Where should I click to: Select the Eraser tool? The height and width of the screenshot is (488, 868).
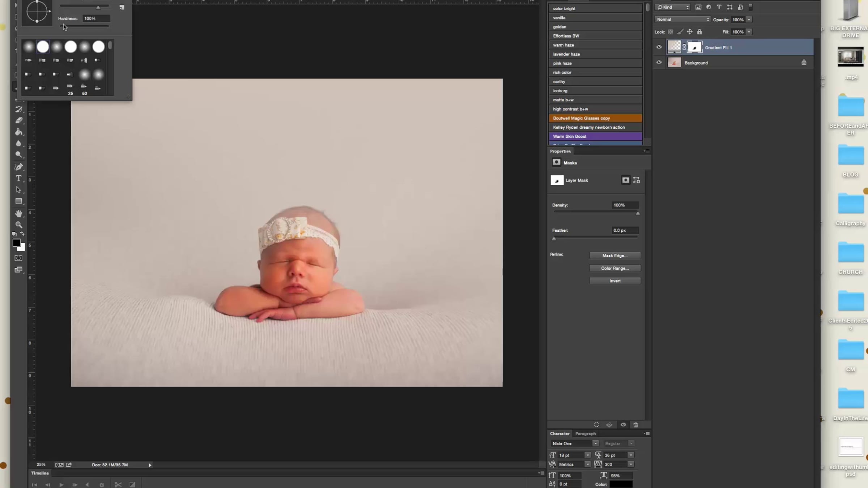[18, 120]
